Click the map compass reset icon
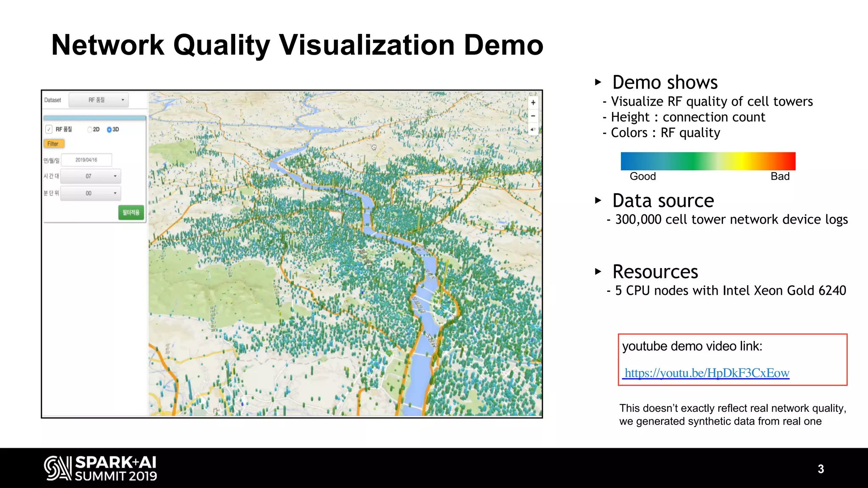The width and height of the screenshot is (868, 488). (x=533, y=129)
